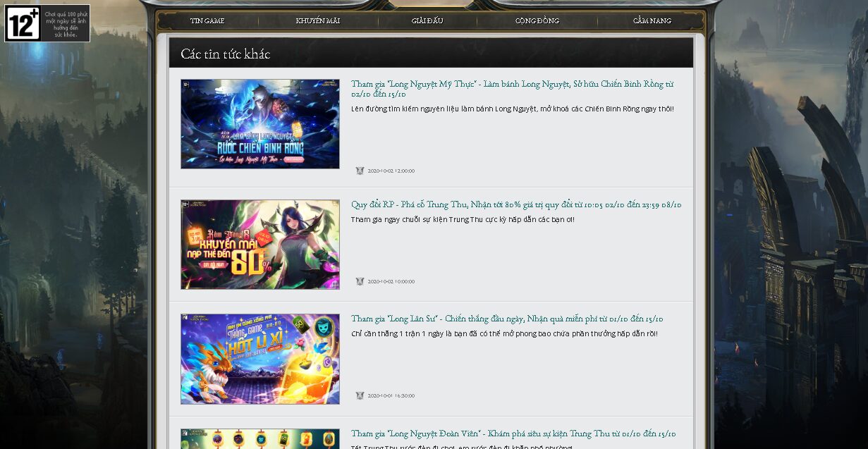Go to the GIẢI ĐẤU section

(x=427, y=20)
